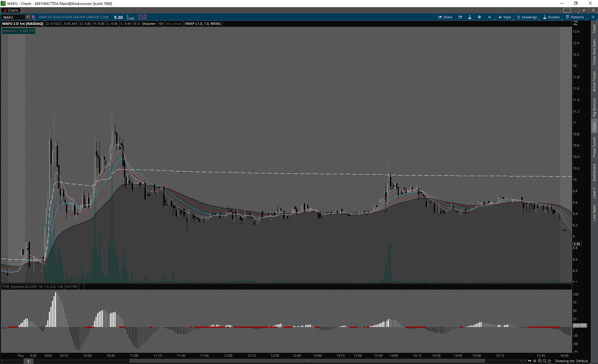Click the zoom in magnifier icon
Image resolution: width=598 pixels, height=364 pixels.
[x=540, y=361]
